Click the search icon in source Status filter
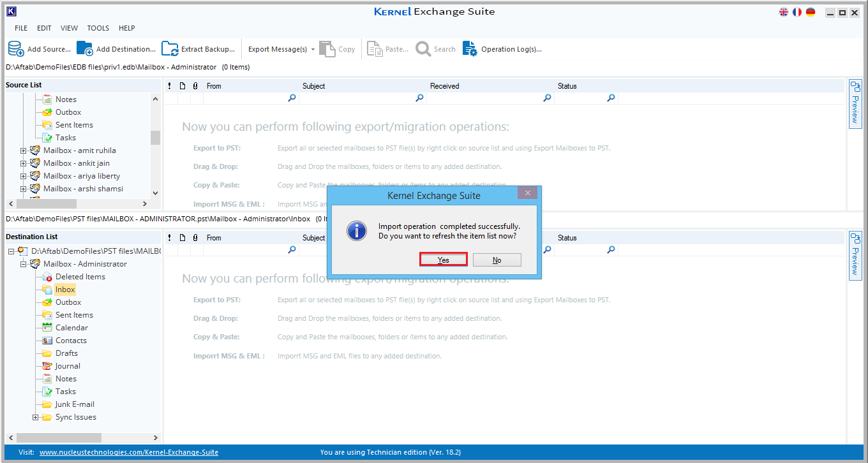Image resolution: width=868 pixels, height=463 pixels. pos(611,98)
